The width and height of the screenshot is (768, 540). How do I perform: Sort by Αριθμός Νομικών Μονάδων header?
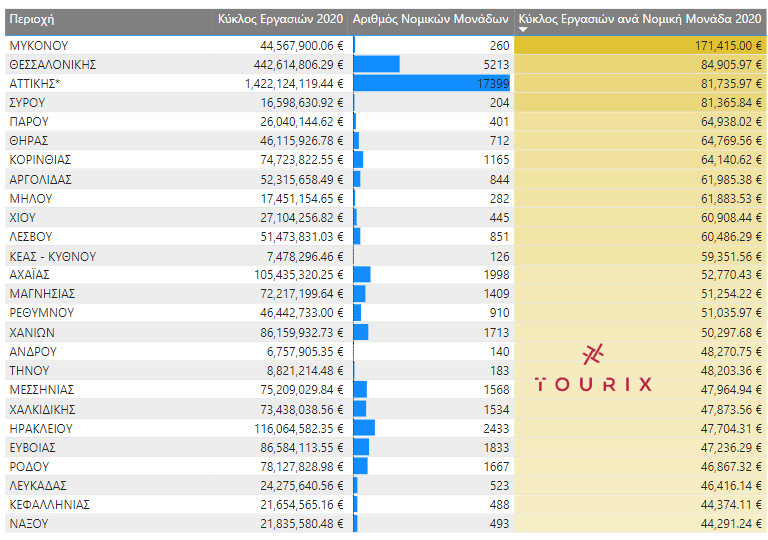(x=431, y=18)
